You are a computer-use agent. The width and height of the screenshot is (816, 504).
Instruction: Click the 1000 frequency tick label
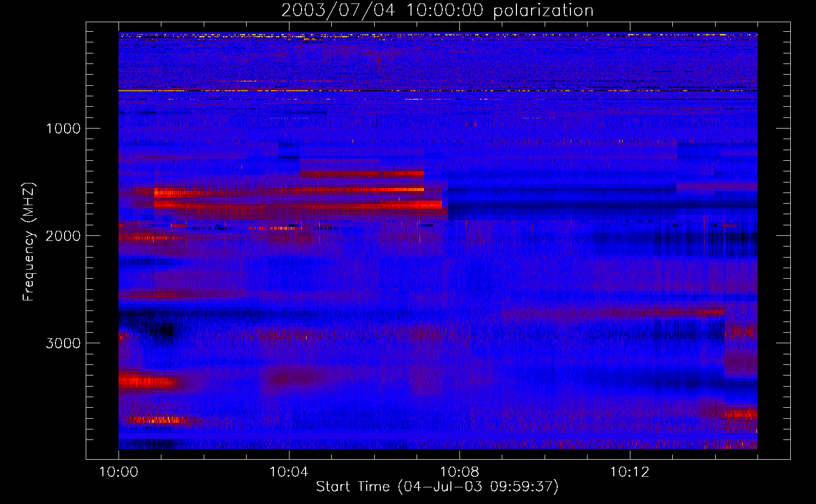(64, 129)
